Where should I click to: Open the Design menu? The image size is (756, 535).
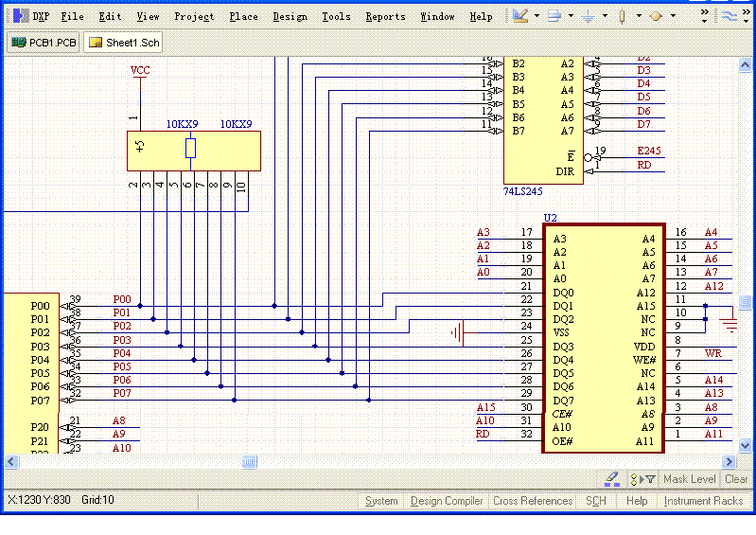tap(290, 16)
